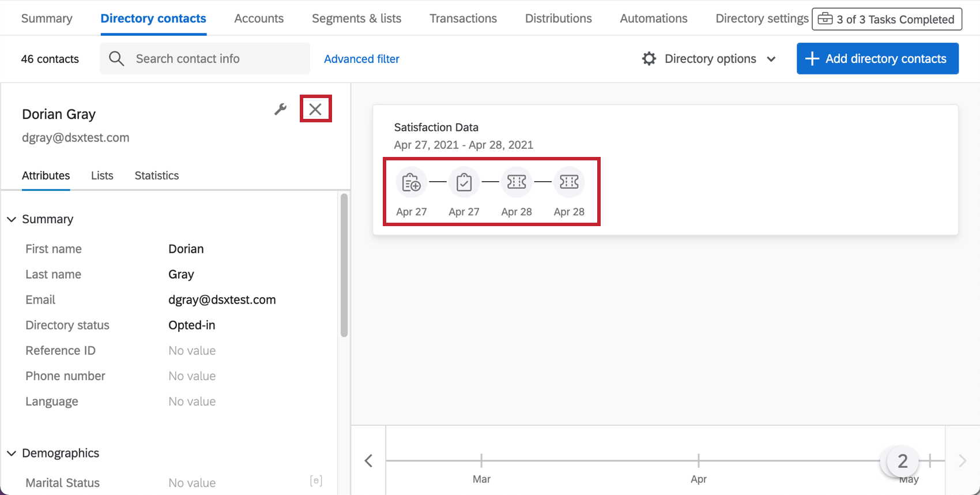Viewport: 980px width, 495px height.
Task: Click the Reference ID No value field
Action: pos(192,350)
